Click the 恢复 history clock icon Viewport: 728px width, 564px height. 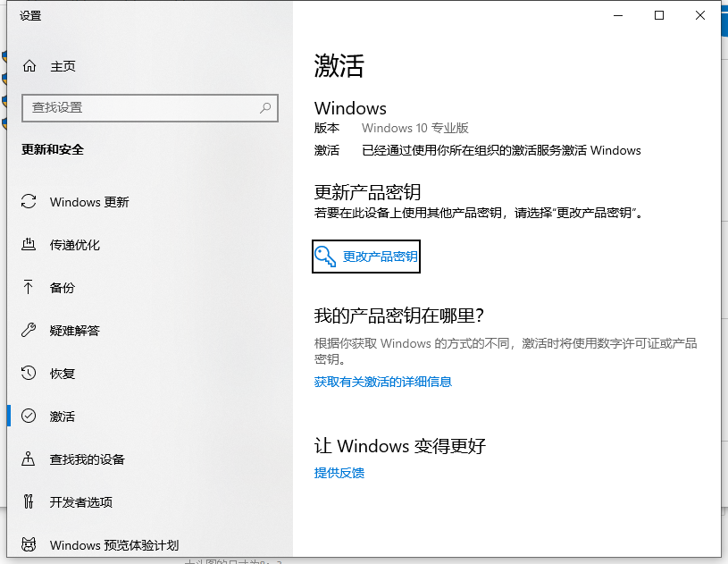pos(29,373)
